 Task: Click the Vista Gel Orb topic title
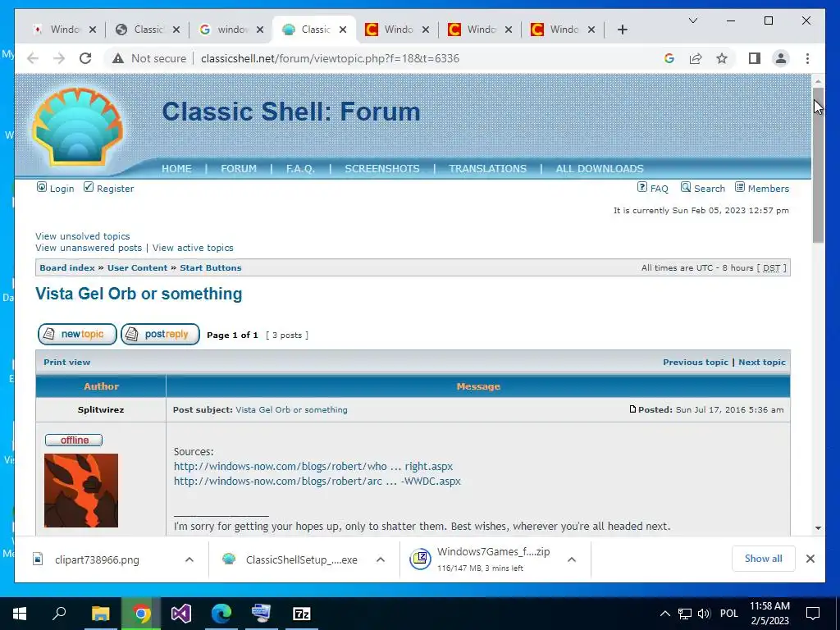tap(139, 294)
